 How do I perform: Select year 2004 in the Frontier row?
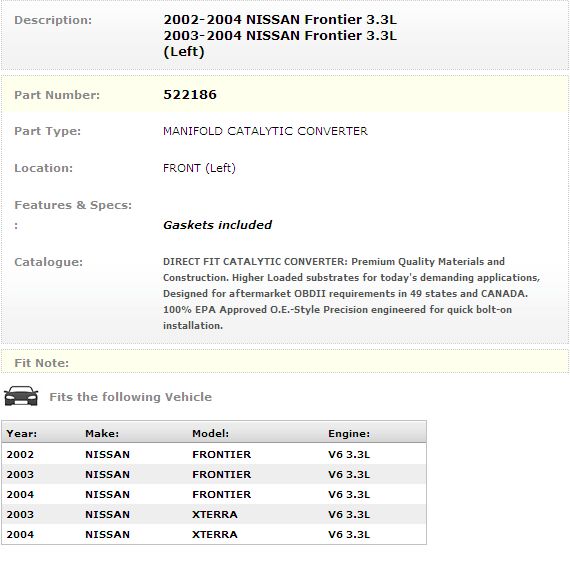[x=20, y=495]
